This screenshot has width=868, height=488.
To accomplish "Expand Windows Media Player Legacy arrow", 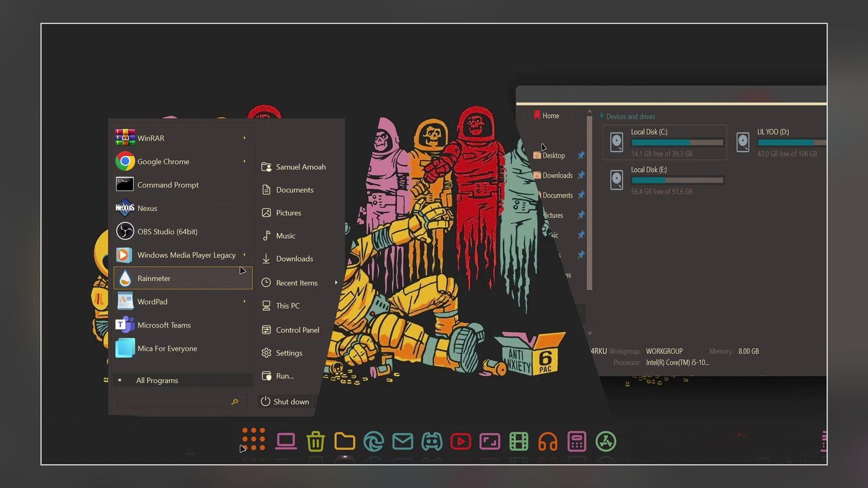I will [x=245, y=255].
